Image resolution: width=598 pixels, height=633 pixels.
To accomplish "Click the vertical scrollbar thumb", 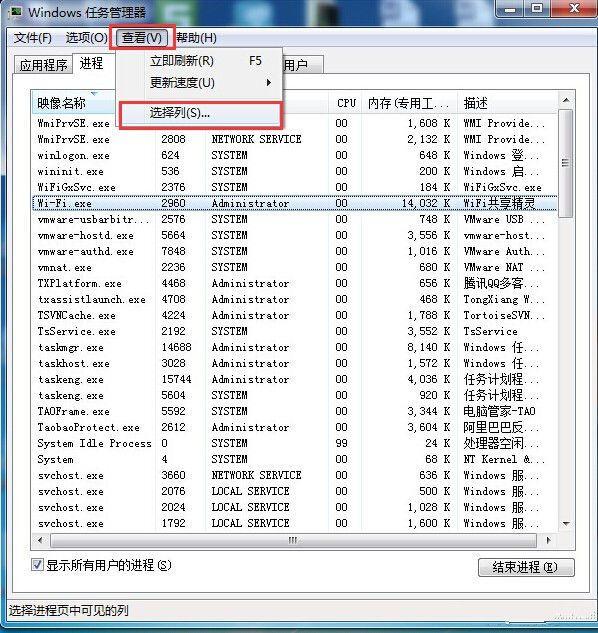I will click(x=566, y=163).
